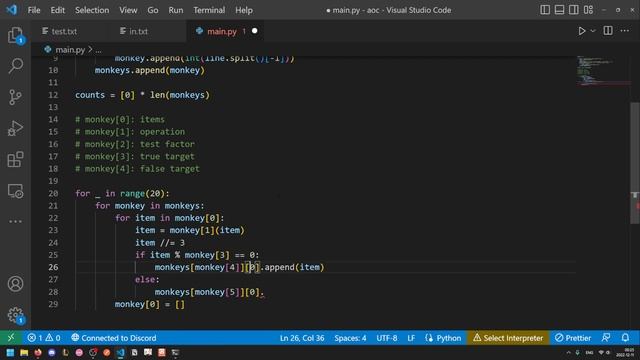Open the Windows Start button
The height and width of the screenshot is (360, 640).
coord(10,352)
